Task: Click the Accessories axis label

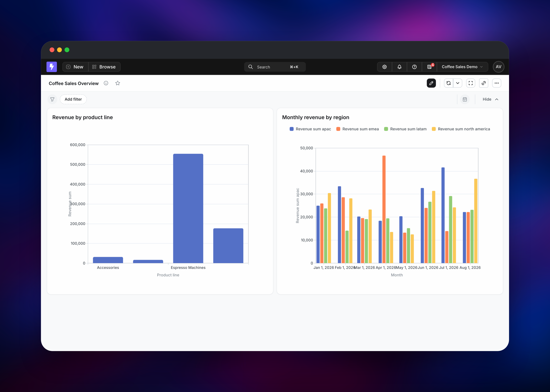Action: [108, 268]
